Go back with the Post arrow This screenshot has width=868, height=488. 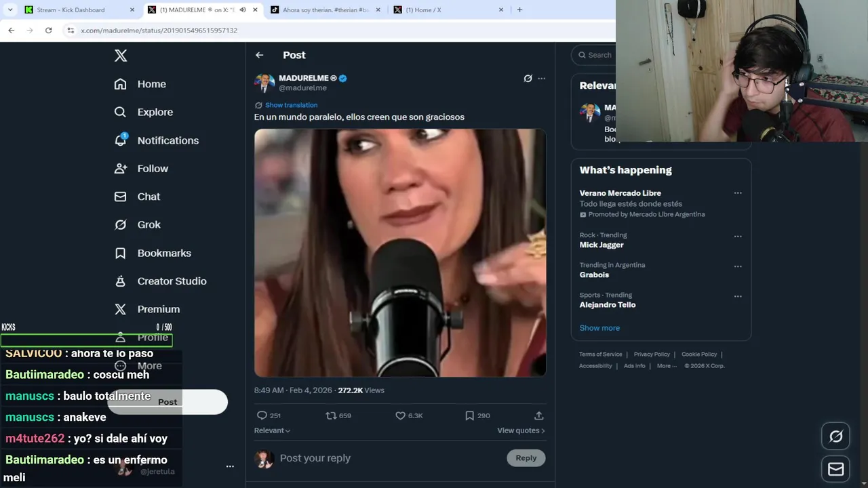[x=259, y=55]
